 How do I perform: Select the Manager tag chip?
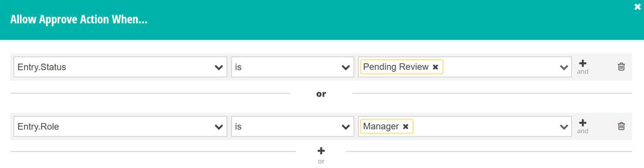click(x=381, y=126)
